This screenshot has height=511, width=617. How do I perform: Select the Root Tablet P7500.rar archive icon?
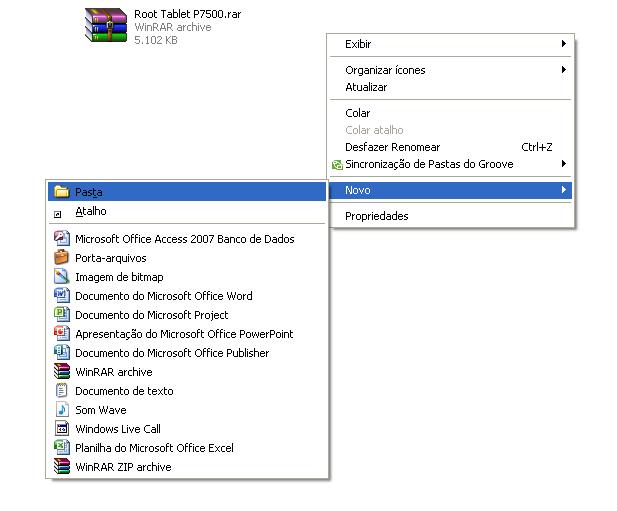pyautogui.click(x=106, y=26)
